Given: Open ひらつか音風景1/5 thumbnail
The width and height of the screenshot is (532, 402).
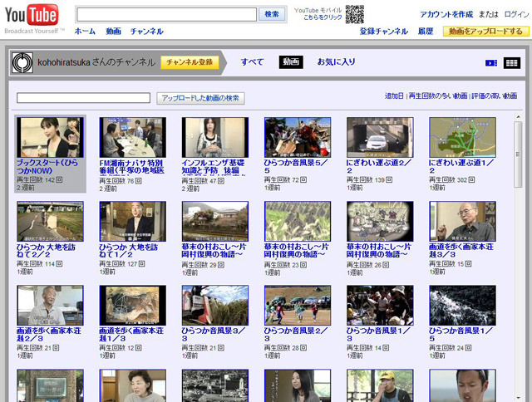Looking at the screenshot, I should pyautogui.click(x=462, y=306).
